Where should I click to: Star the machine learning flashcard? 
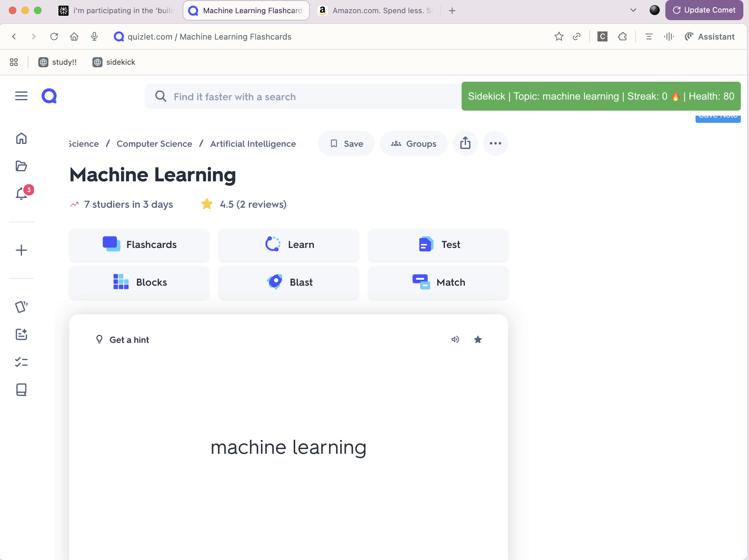tap(477, 339)
